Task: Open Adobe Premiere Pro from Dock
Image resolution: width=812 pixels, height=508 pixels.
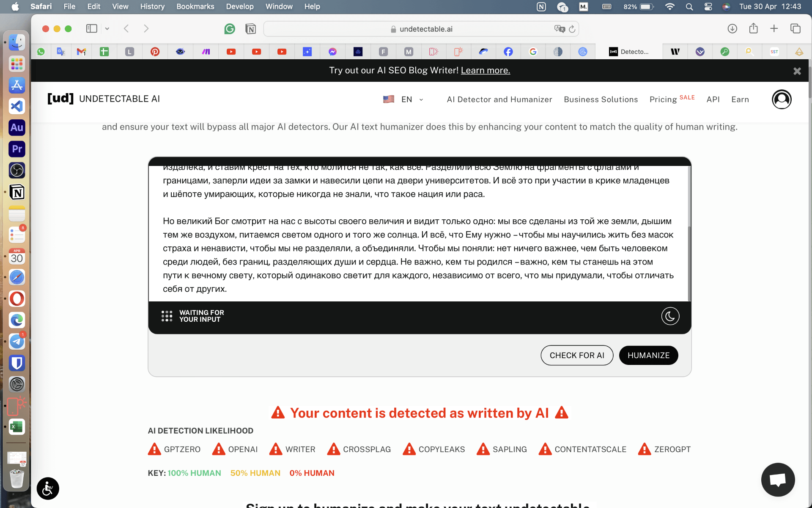Action: pyautogui.click(x=17, y=149)
